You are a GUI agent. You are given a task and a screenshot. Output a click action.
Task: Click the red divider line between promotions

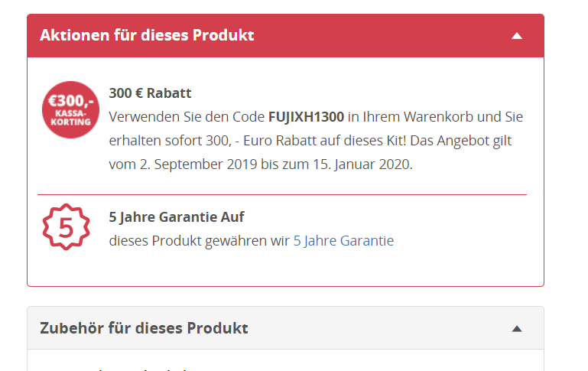281,195
